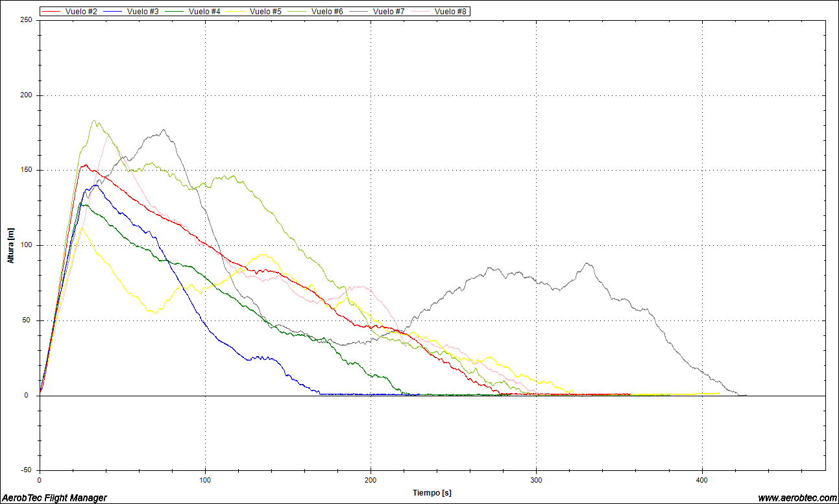
Task: Click the -50 label on the Altura axis
Action: tap(25, 470)
